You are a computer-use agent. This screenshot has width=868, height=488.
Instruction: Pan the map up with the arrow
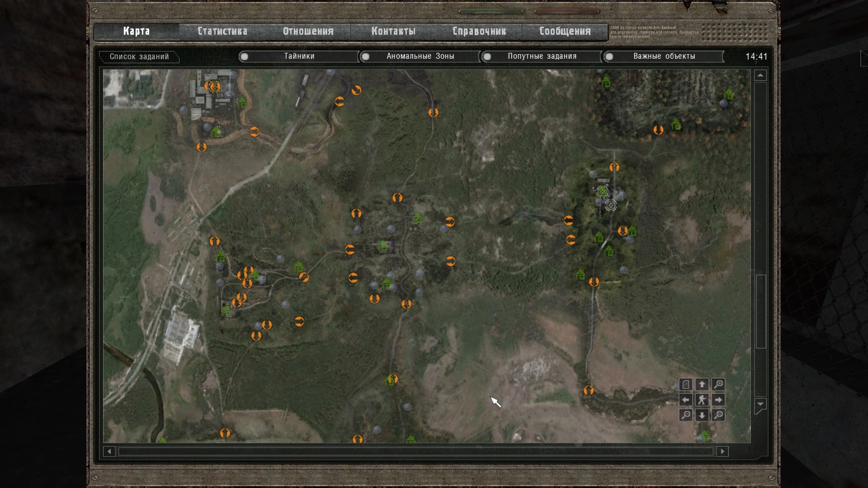[702, 385]
